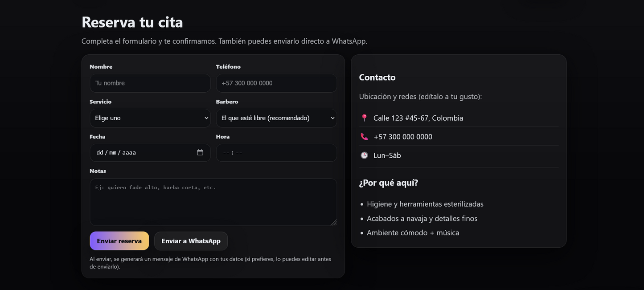Click the Enviar reserva button

tap(119, 241)
